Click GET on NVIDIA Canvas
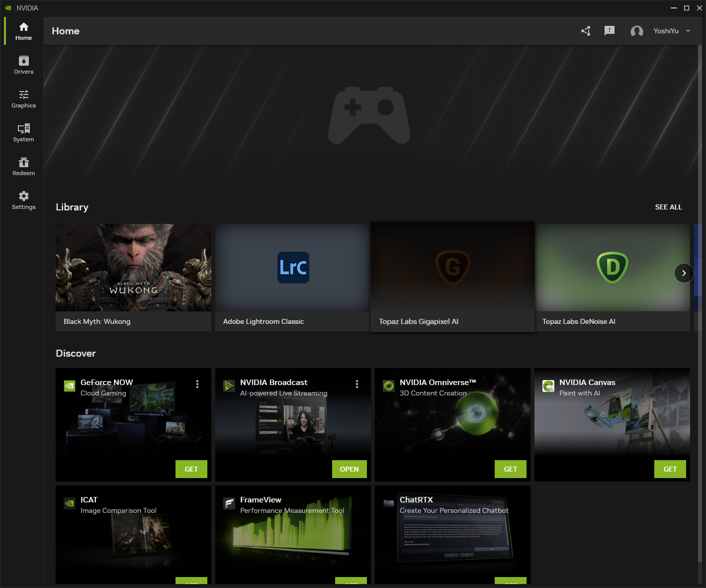Screen dimensions: 706x588 [x=670, y=469]
